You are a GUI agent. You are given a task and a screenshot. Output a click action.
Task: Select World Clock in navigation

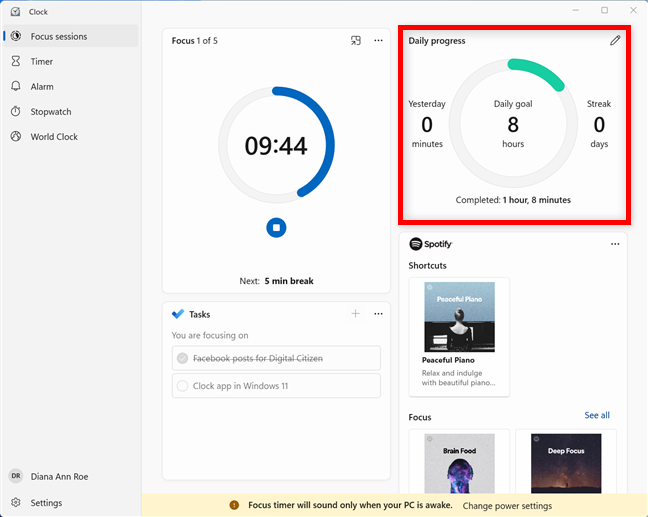point(54,137)
